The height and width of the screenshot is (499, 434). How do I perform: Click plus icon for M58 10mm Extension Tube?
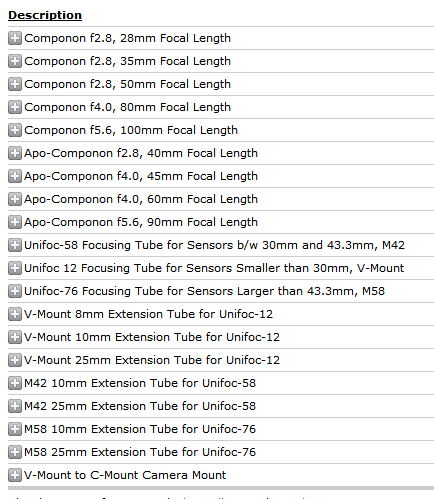click(15, 429)
